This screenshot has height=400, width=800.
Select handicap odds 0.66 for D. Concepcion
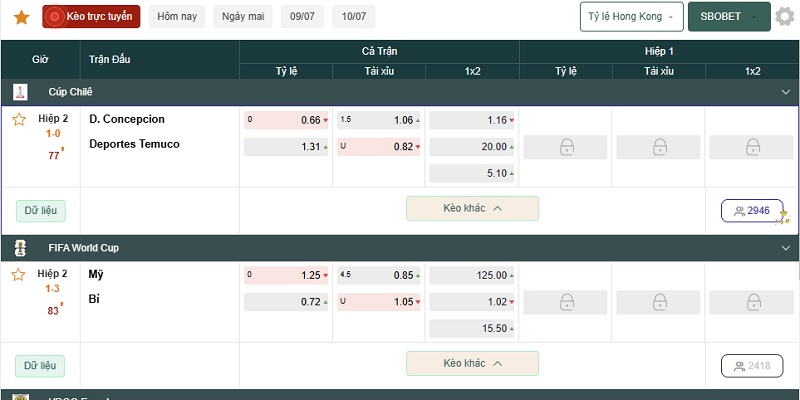286,120
